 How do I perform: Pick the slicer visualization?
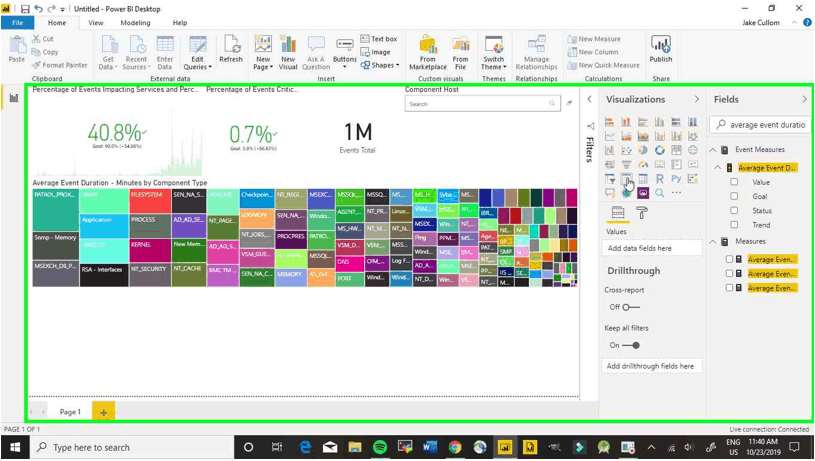(610, 179)
